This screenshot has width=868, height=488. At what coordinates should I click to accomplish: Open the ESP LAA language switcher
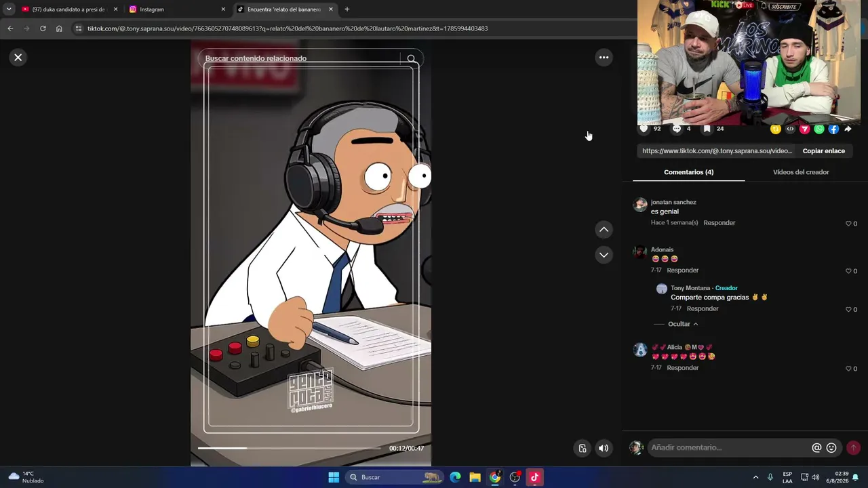(x=787, y=477)
